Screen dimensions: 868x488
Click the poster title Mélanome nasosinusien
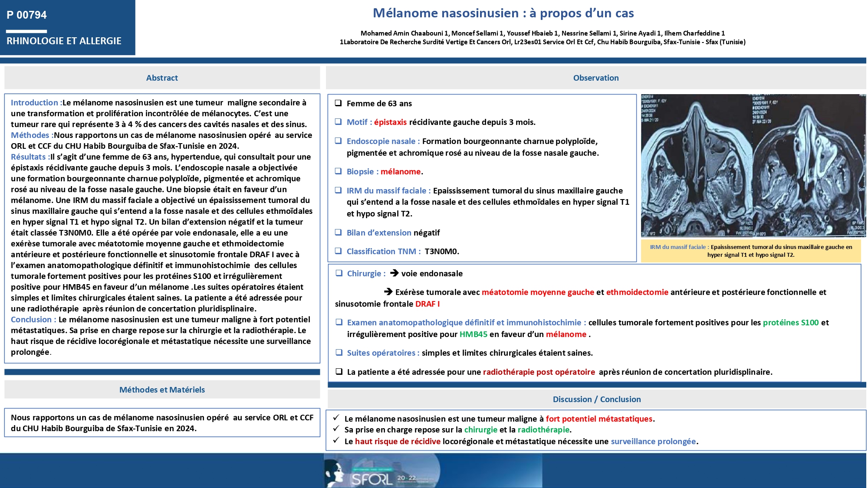(503, 13)
